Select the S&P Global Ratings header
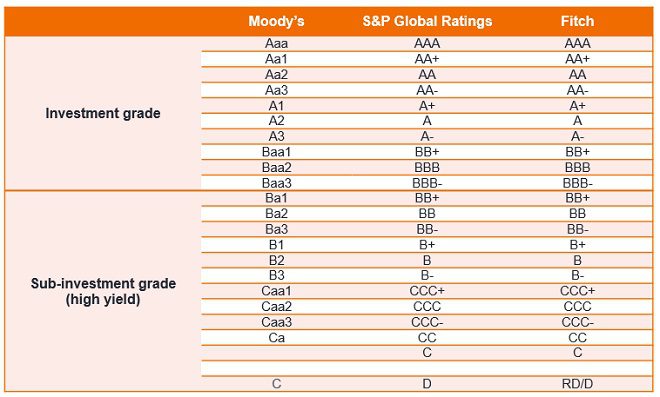Viewport: 660px width, 397px height. (x=427, y=21)
